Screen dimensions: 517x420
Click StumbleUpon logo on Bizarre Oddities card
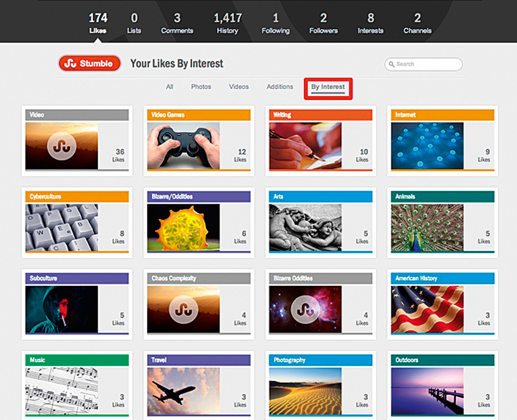[x=305, y=309]
